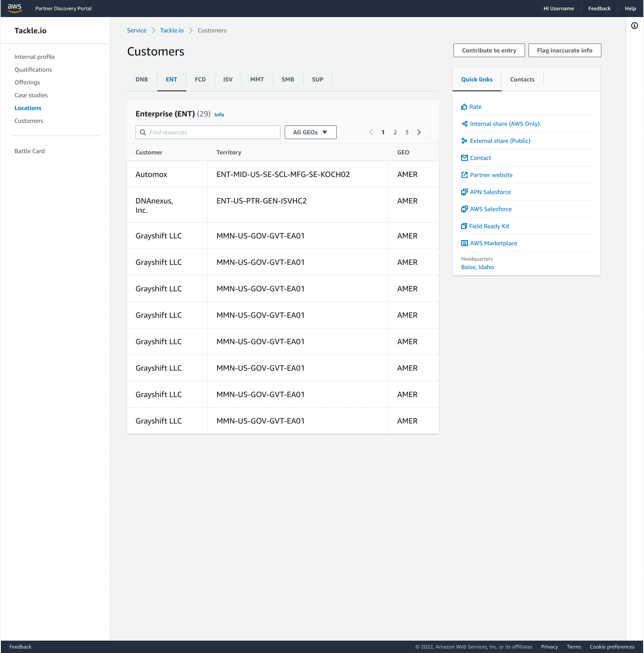Click territory ENT-MID-US-SE-SCL-MFG-SE-KOCH02
The height and width of the screenshot is (653, 644).
283,174
